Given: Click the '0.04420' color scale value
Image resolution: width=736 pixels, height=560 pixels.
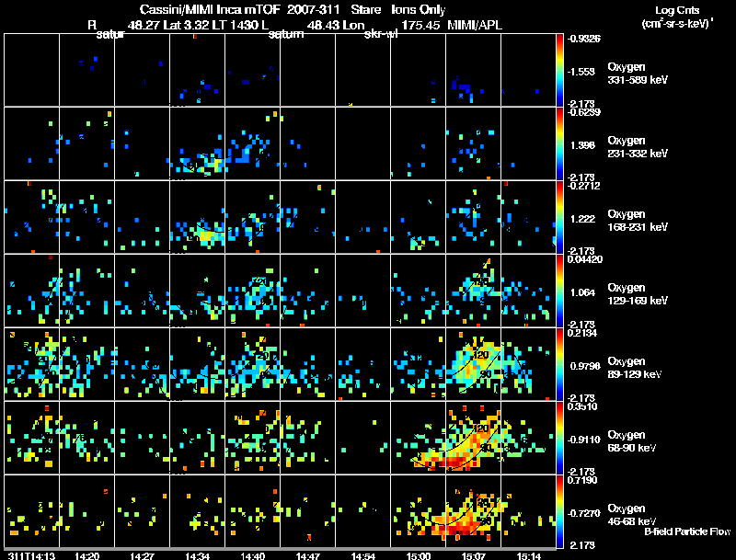Looking at the screenshot, I should click(584, 259).
